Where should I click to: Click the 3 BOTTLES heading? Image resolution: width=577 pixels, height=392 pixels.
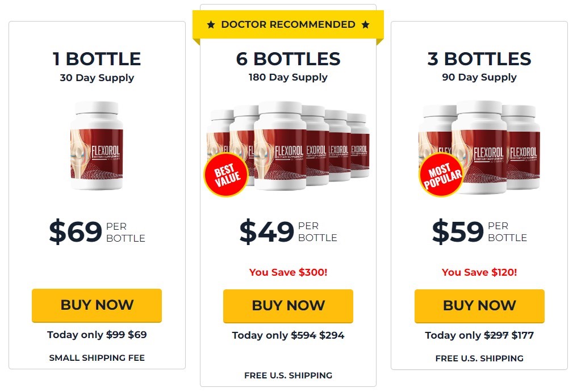pyautogui.click(x=479, y=59)
